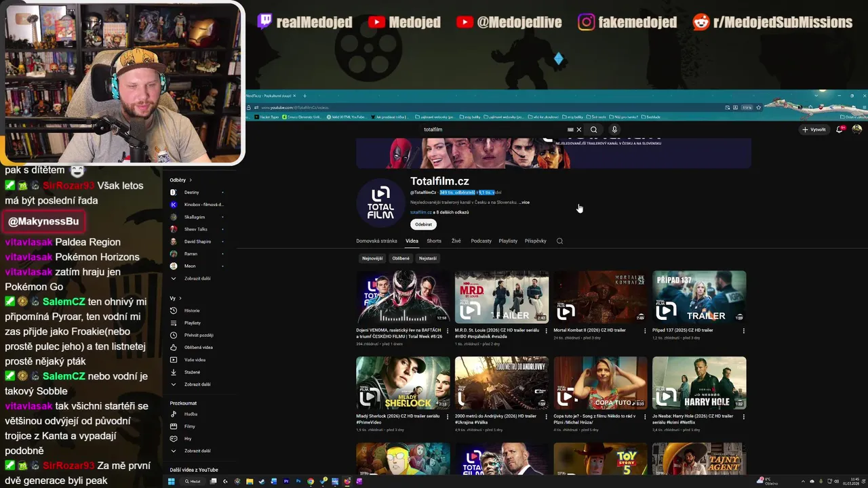868x488 pixels.
Task: Open options menu for Mladý Sherlock video
Action: 448,417
